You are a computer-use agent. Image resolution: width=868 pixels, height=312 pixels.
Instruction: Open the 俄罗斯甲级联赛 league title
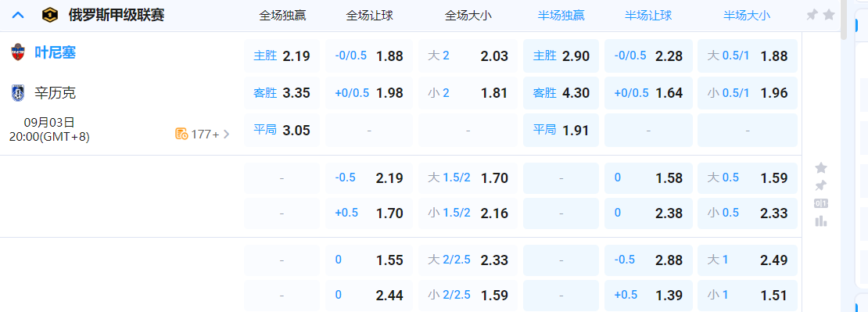tap(117, 15)
